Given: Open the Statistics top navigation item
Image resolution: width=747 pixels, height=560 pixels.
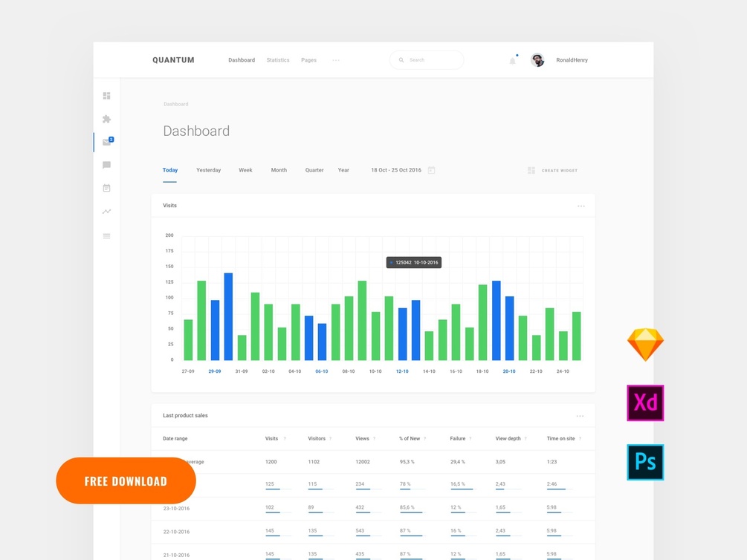Looking at the screenshot, I should tap(278, 60).
